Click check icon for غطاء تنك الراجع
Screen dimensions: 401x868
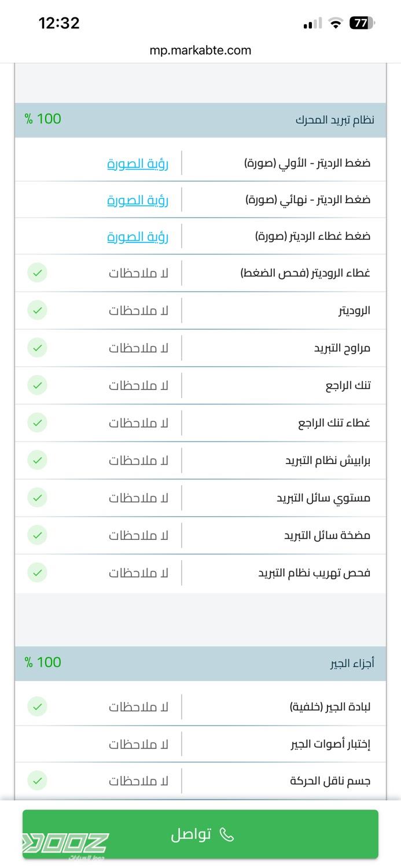[x=37, y=422]
